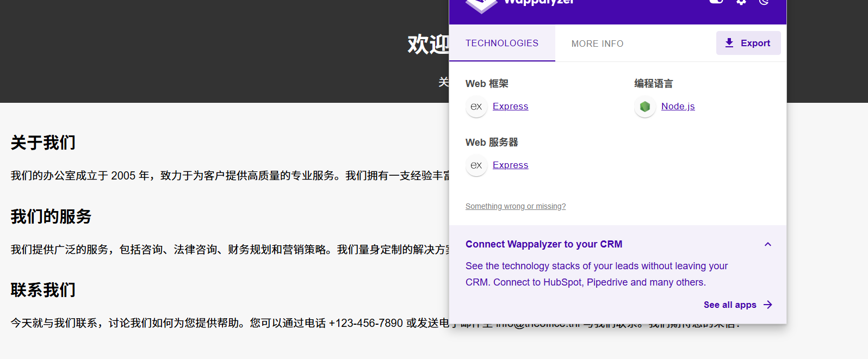Screen dimensions: 868x359
Task: Toggle dark mode moon icon
Action: [764, 2]
